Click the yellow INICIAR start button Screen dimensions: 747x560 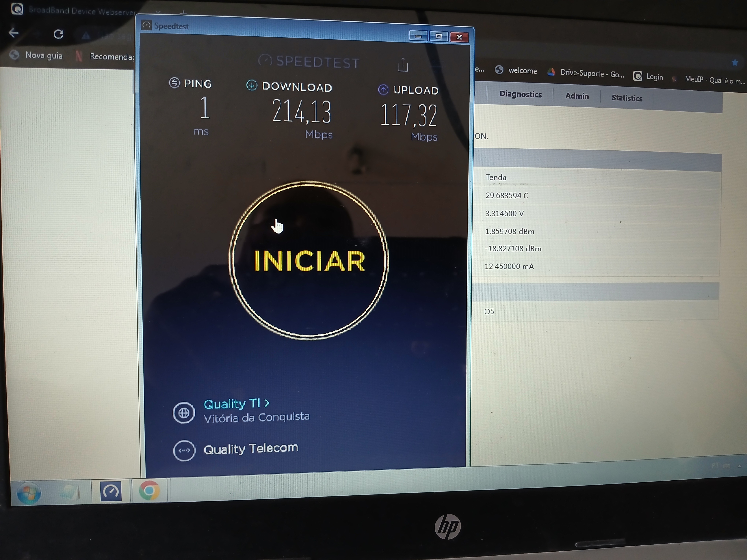point(309,260)
